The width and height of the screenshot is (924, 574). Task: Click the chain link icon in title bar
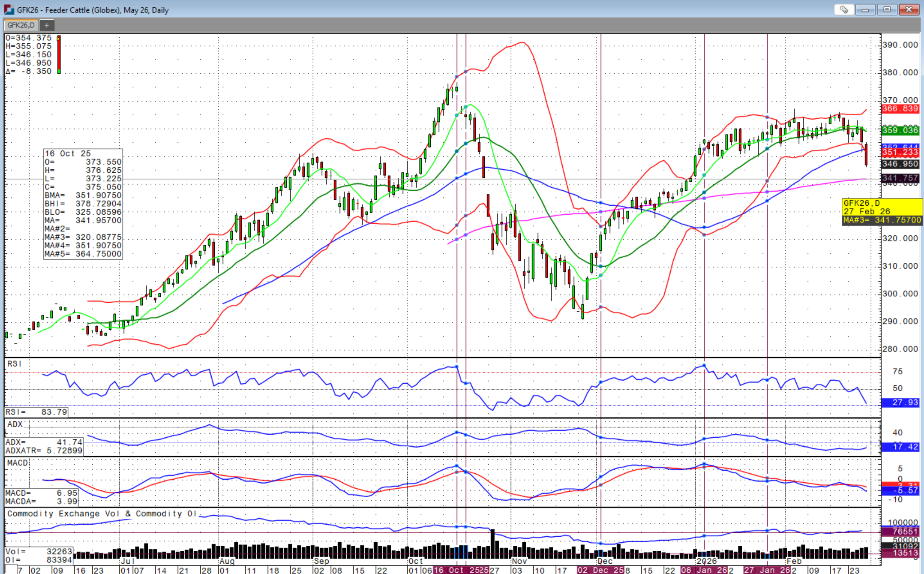(x=844, y=9)
